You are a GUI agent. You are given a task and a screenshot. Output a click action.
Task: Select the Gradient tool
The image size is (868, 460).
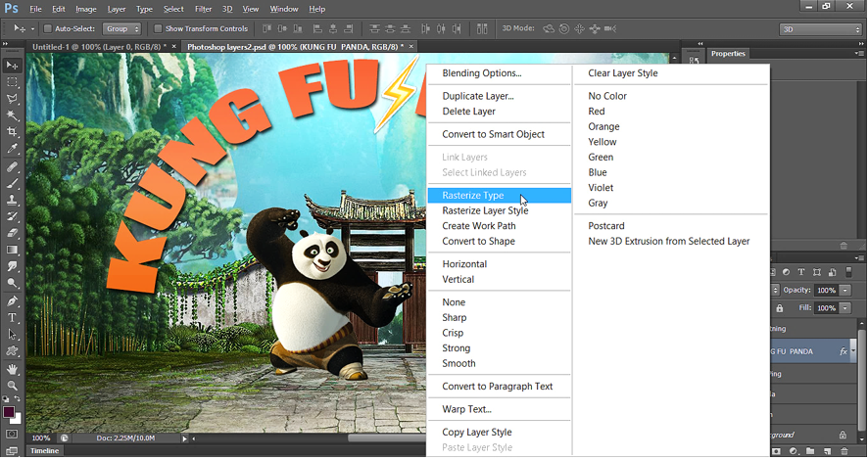click(x=12, y=250)
